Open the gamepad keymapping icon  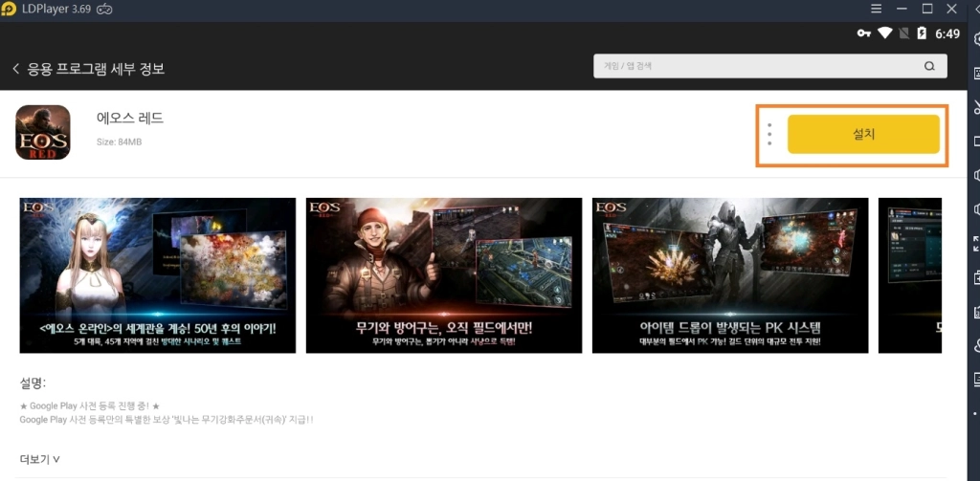pos(104,10)
